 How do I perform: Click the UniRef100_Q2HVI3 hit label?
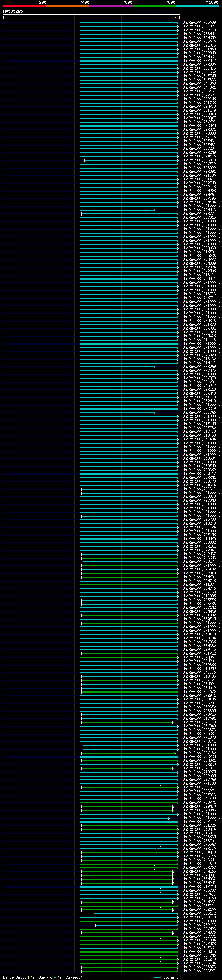click(x=199, y=106)
